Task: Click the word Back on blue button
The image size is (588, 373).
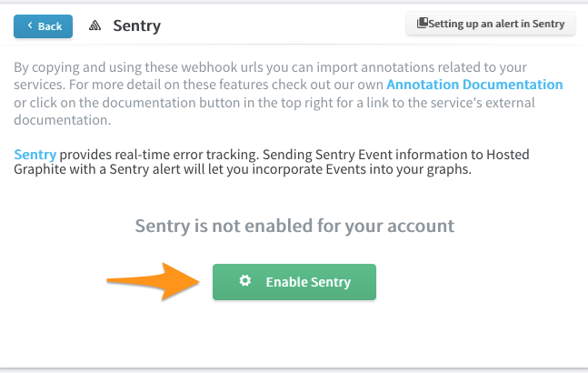Action: [50, 26]
